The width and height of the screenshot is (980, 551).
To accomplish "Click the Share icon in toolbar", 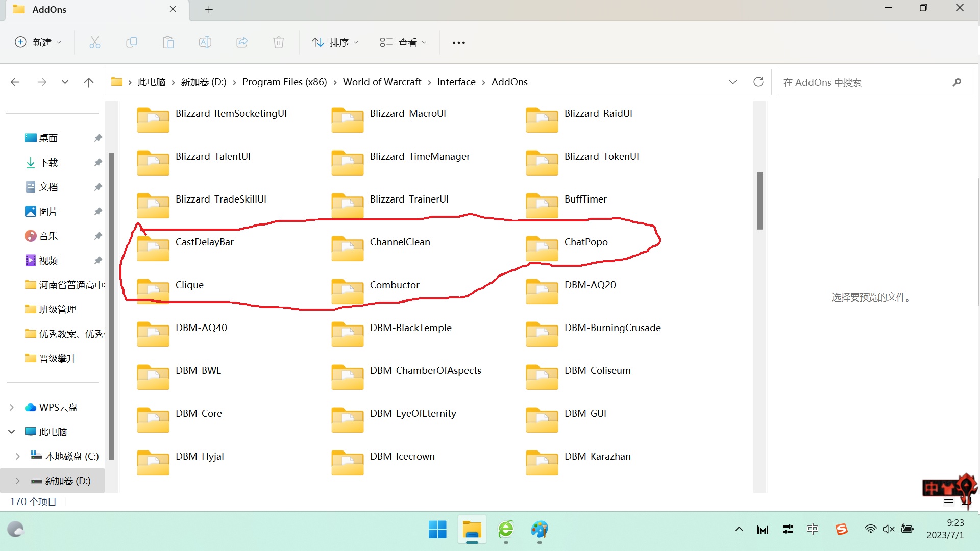I will tap(242, 42).
